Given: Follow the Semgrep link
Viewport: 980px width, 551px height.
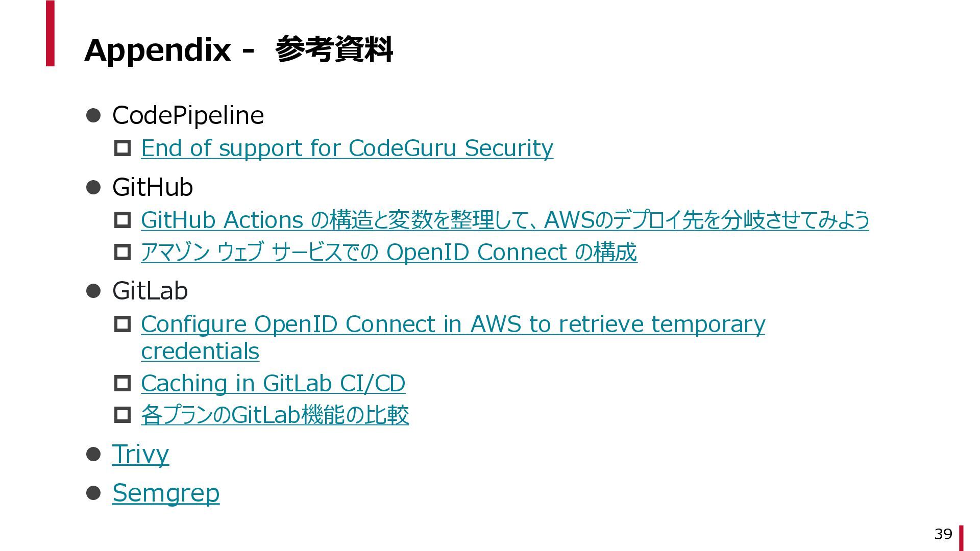Looking at the screenshot, I should pos(166,493).
